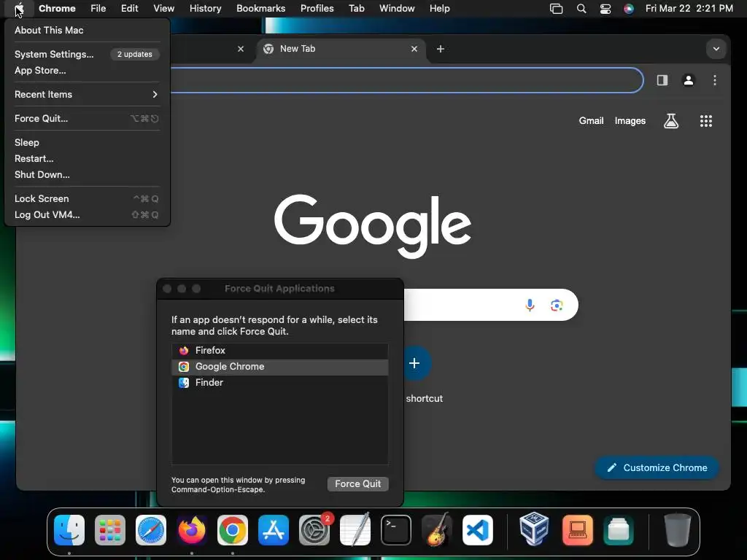
Task: Open Google apps grid
Action: click(x=706, y=121)
